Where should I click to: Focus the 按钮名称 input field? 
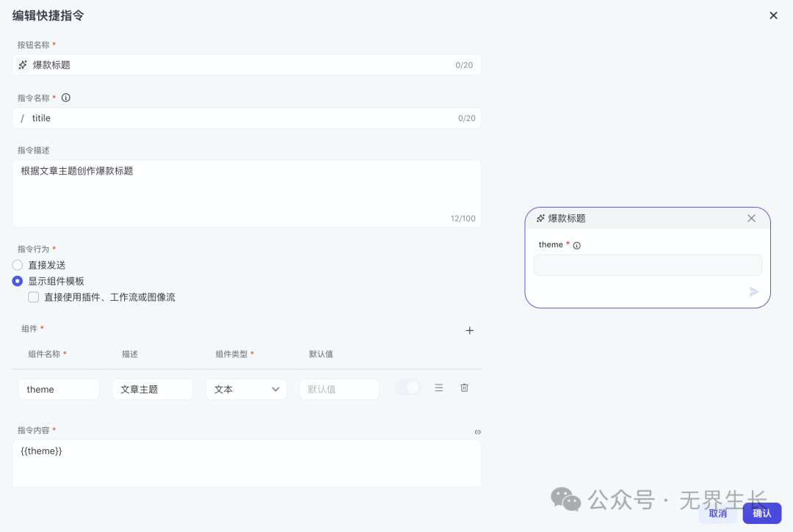[247, 65]
